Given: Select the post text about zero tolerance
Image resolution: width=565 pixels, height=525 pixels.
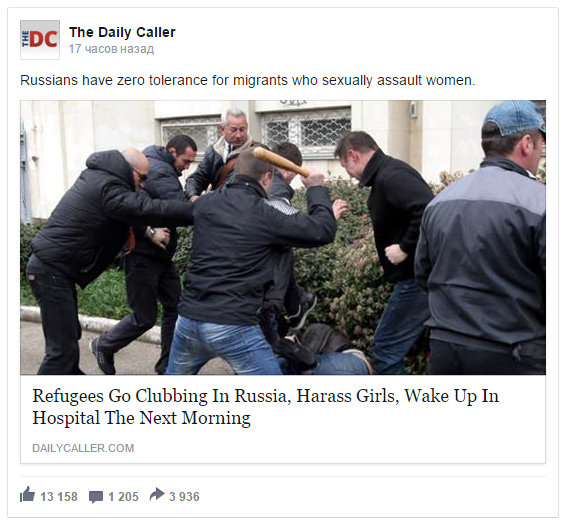Looking at the screenshot, I should point(248,80).
